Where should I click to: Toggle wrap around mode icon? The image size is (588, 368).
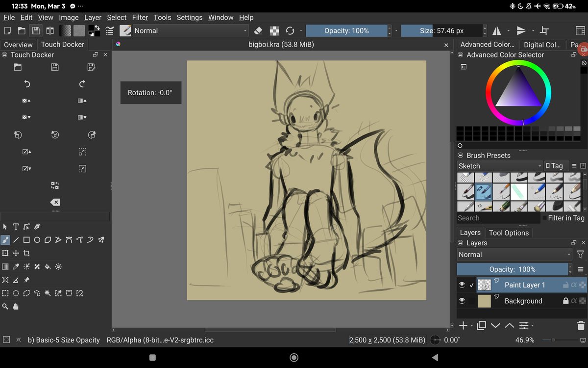(544, 30)
